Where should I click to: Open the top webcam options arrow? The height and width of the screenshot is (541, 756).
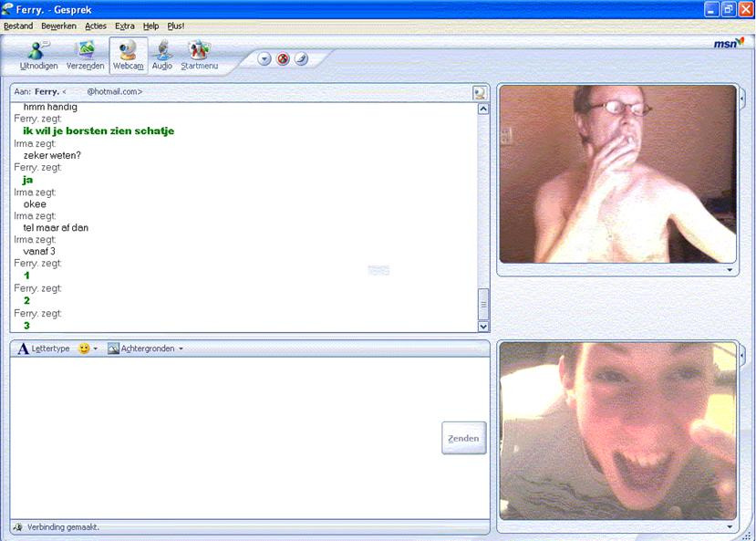(x=729, y=270)
